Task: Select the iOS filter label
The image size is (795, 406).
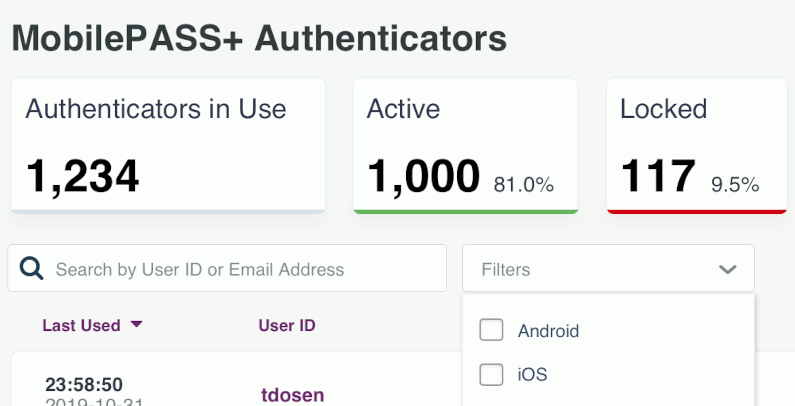Action: pos(532,375)
